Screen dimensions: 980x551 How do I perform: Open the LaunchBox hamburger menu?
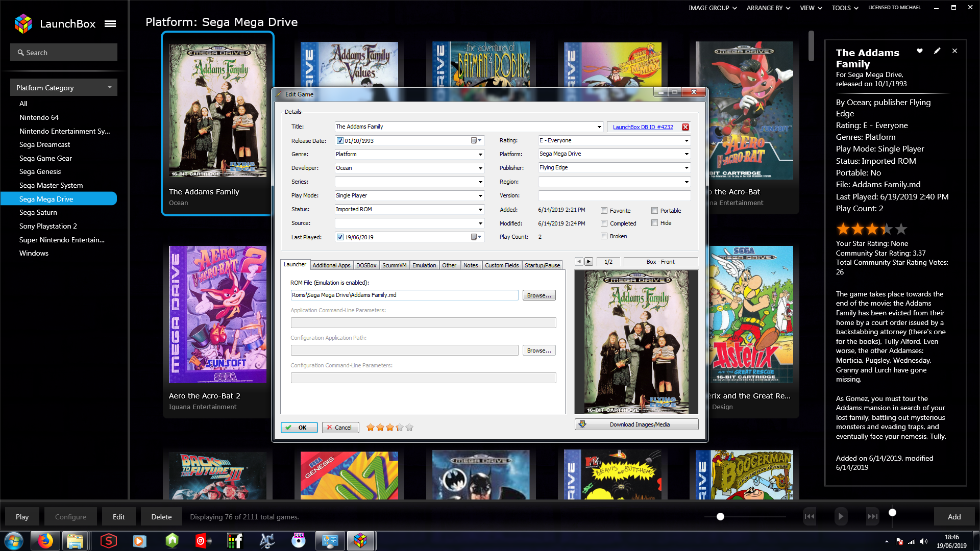(110, 24)
